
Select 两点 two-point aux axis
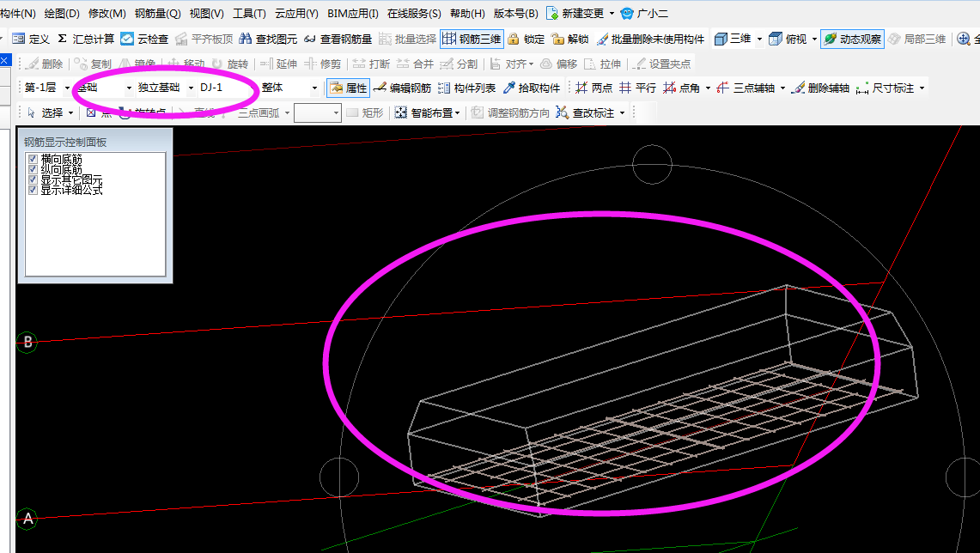(x=593, y=88)
